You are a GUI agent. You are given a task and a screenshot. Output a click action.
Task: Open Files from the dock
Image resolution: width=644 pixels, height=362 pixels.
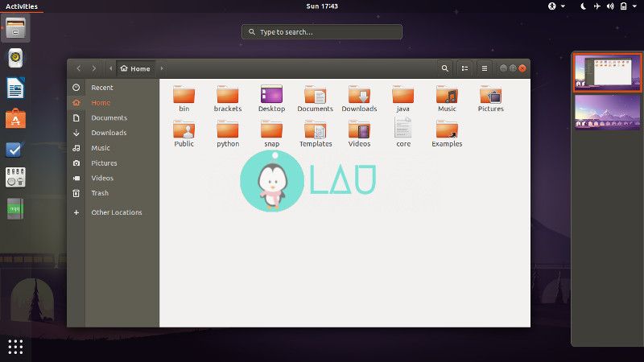15,28
